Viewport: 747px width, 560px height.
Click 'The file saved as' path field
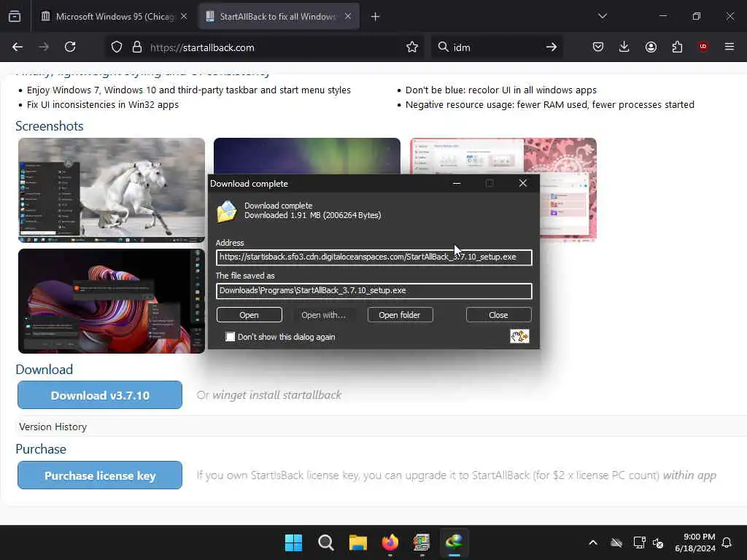[374, 290]
